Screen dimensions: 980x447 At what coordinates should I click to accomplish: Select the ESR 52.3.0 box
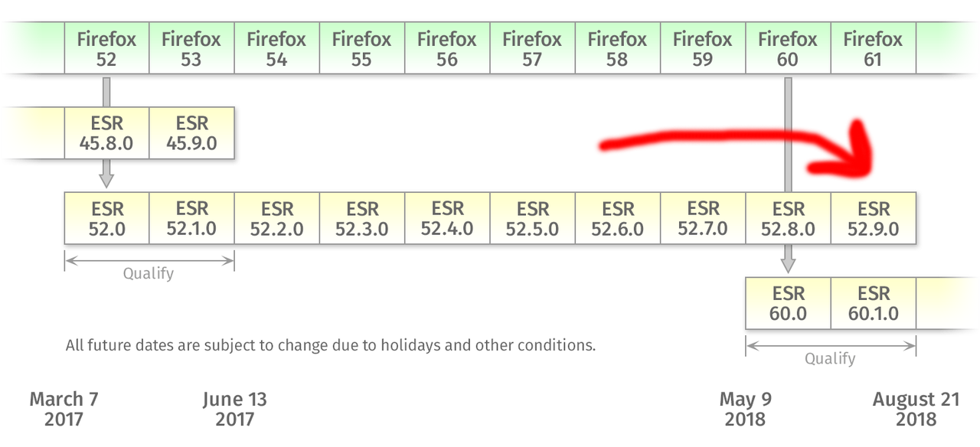coord(362,218)
